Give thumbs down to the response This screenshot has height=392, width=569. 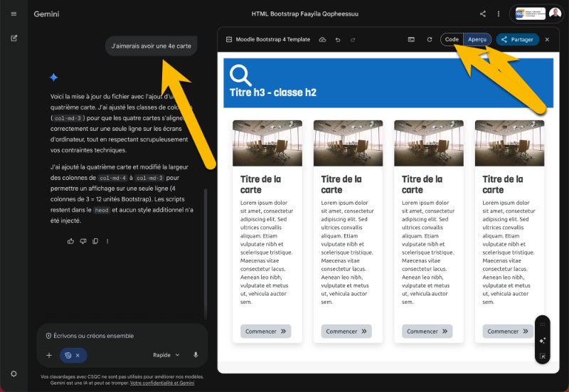click(x=83, y=241)
